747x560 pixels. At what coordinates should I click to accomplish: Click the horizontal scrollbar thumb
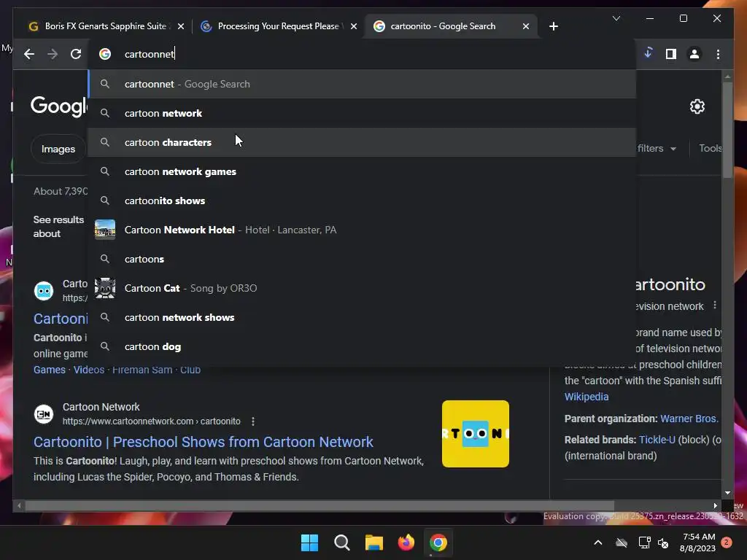click(320, 506)
